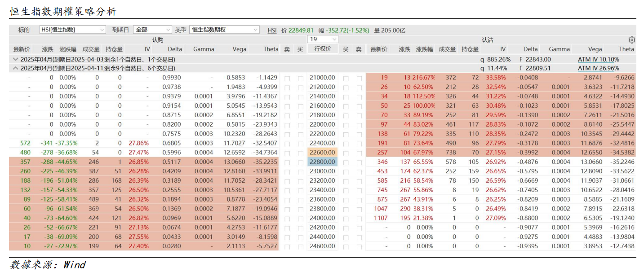Tick put-side 买 checkbox for strike 21800.00
644x276 pixels.
coord(346,115)
